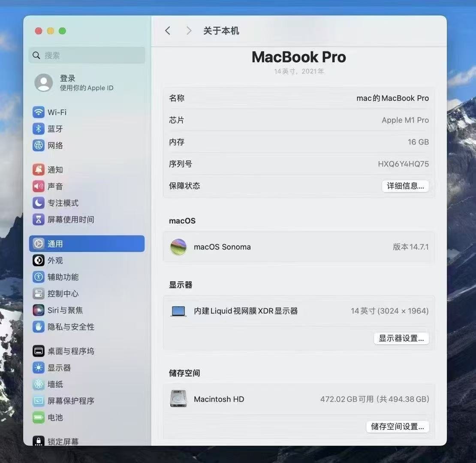Click the built-in display laptop icon
476x463 pixels.
(178, 311)
